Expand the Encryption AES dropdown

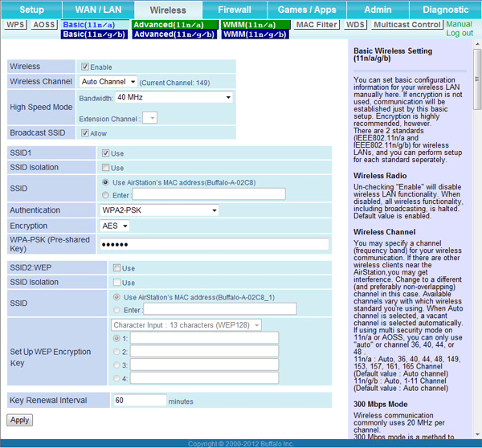pyautogui.click(x=115, y=226)
